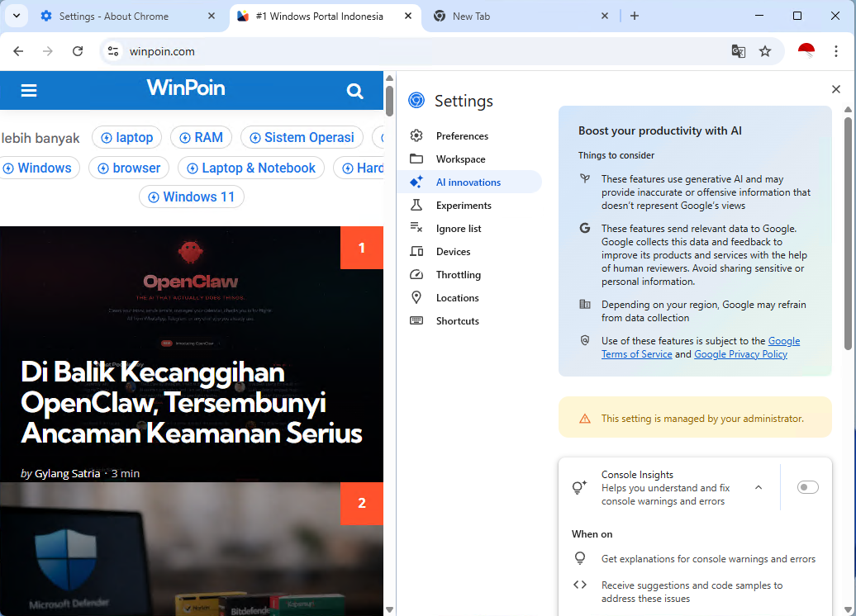Open the Chrome three-dot menu

(x=836, y=51)
